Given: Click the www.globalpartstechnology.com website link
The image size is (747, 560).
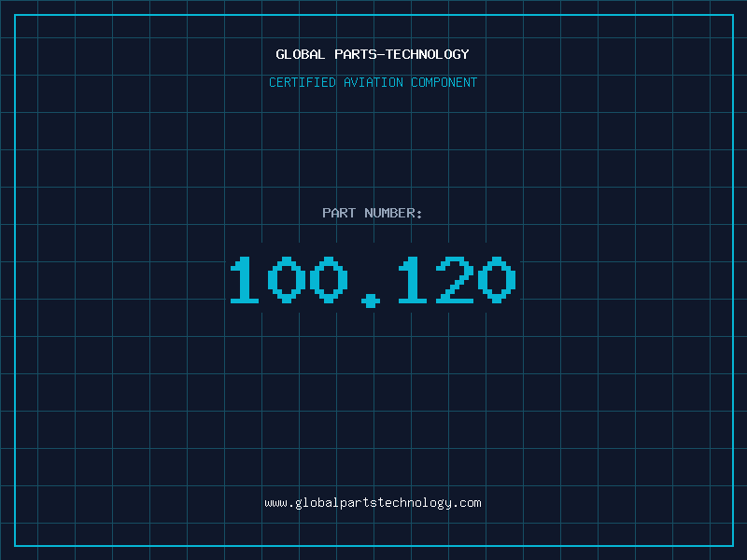Looking at the screenshot, I should [x=373, y=503].
